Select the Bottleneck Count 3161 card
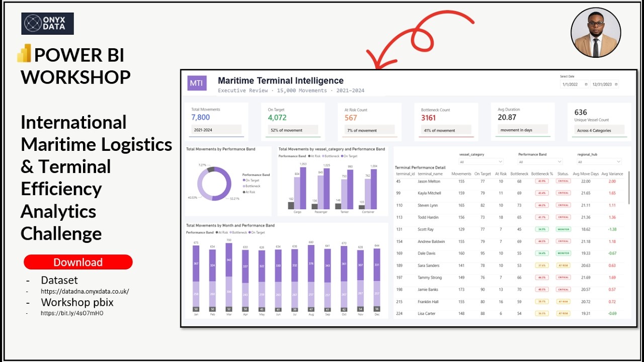 tap(447, 121)
